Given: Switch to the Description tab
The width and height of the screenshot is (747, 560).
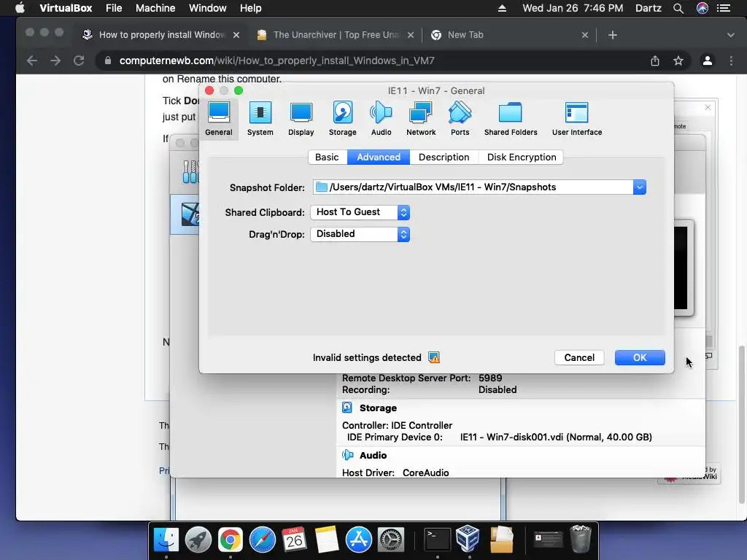Looking at the screenshot, I should [x=444, y=157].
